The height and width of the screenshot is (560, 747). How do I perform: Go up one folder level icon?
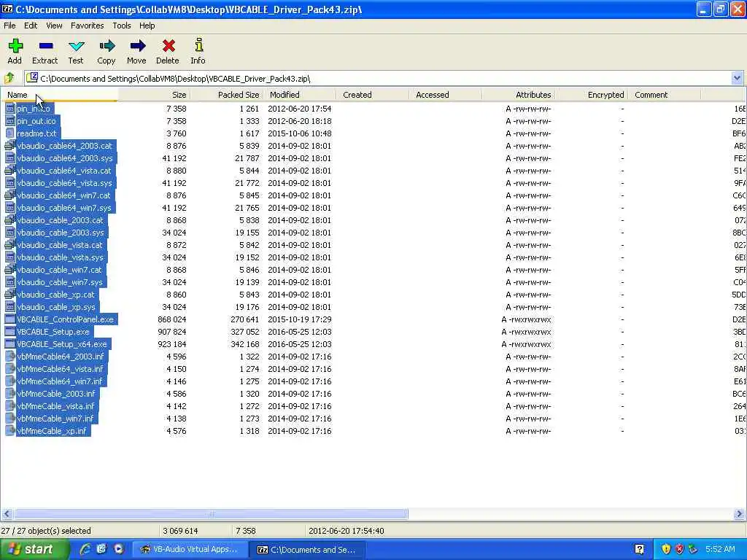tap(9, 77)
